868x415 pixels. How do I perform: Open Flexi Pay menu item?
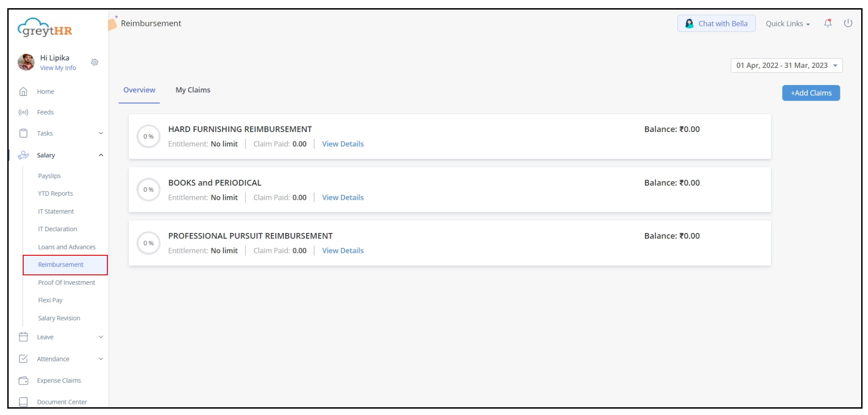[50, 300]
